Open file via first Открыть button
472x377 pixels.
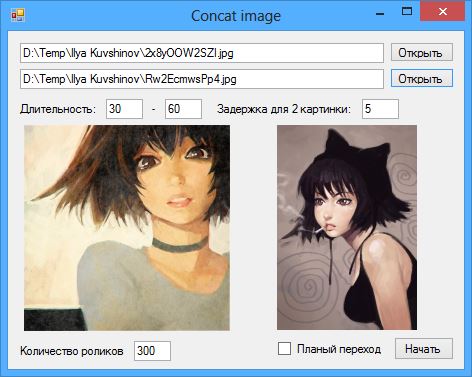(422, 53)
